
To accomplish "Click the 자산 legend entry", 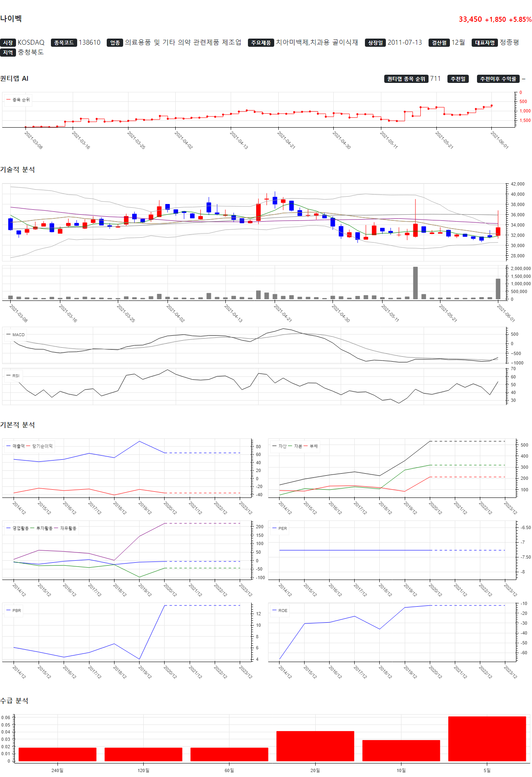I will click(x=280, y=446).
